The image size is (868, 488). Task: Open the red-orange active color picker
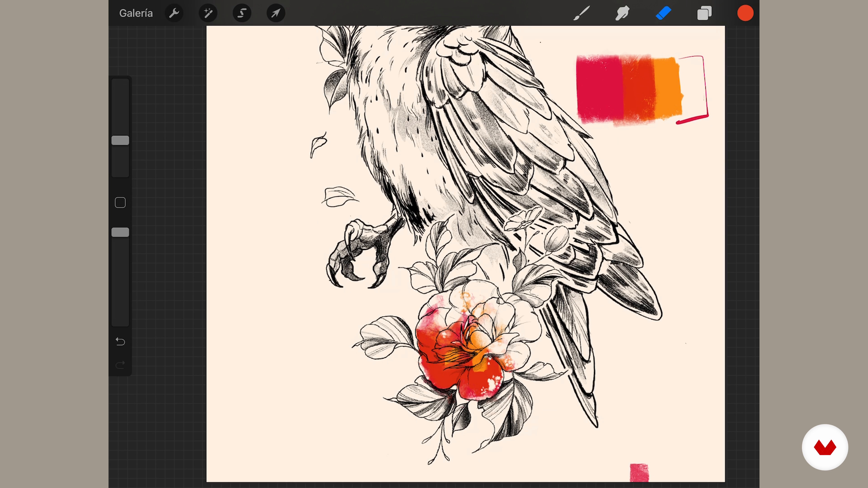pos(745,13)
